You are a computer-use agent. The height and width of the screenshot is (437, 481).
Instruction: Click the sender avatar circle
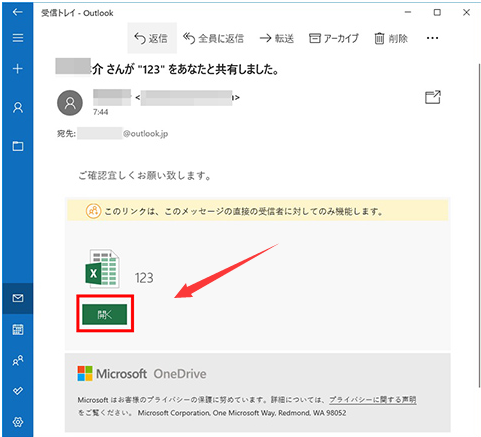[x=70, y=103]
